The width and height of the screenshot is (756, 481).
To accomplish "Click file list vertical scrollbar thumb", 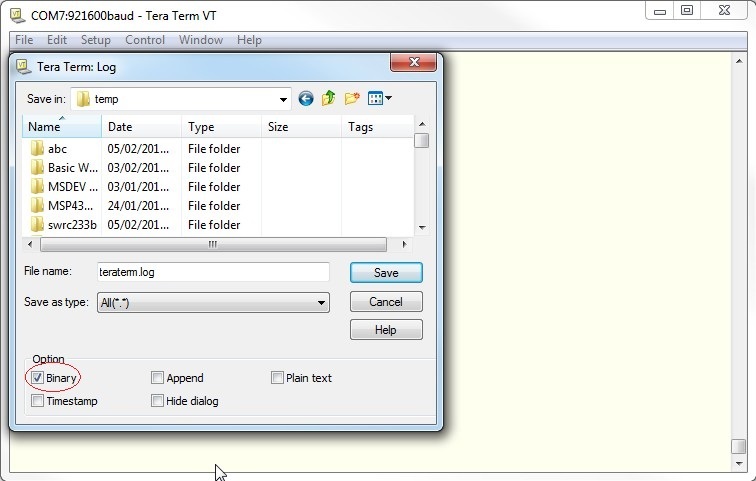I will 422,140.
